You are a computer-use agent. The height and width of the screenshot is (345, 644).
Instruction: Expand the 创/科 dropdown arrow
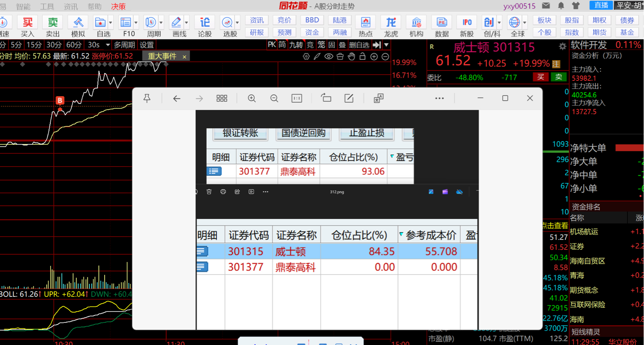(x=499, y=22)
